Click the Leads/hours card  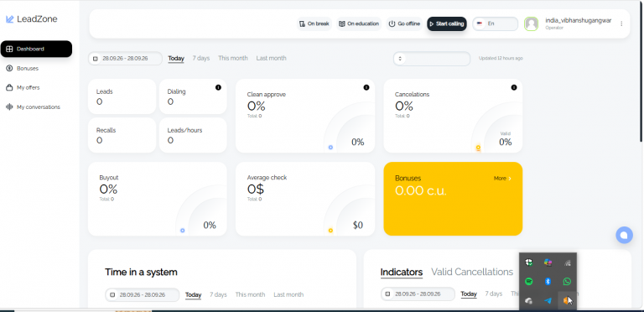[193, 135]
